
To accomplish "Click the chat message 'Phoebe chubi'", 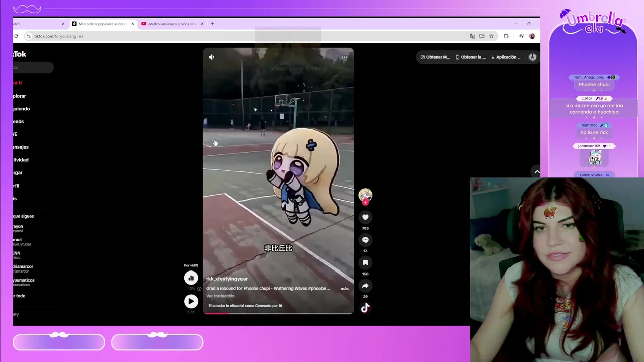I will [x=594, y=85].
